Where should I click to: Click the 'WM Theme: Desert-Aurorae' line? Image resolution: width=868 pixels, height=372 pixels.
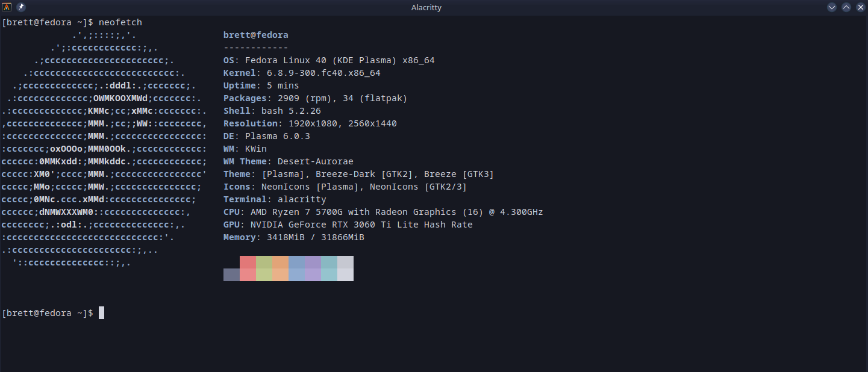[288, 161]
